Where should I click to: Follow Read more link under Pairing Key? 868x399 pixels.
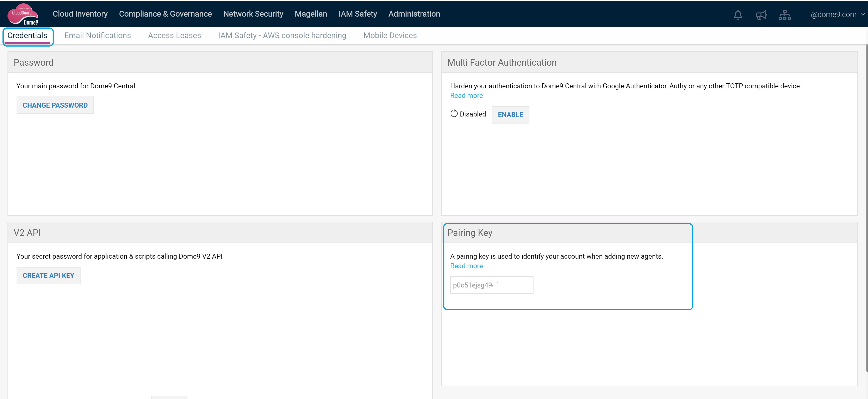tap(466, 266)
